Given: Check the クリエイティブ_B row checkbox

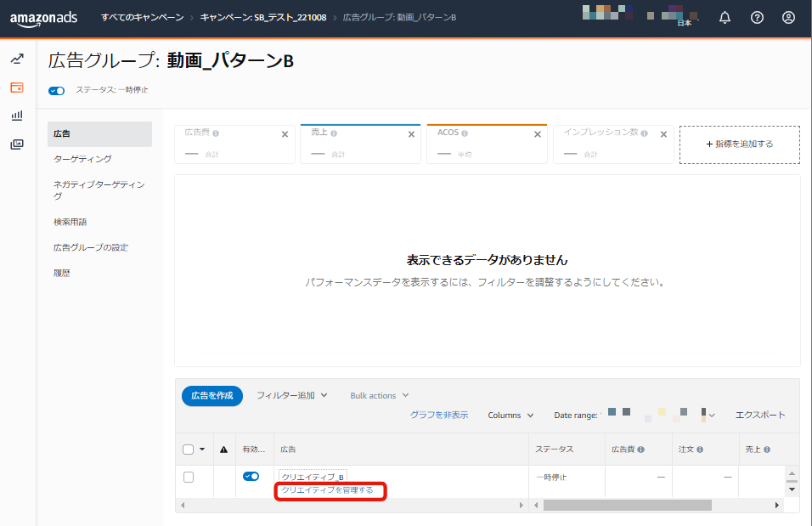Looking at the screenshot, I should (x=189, y=477).
